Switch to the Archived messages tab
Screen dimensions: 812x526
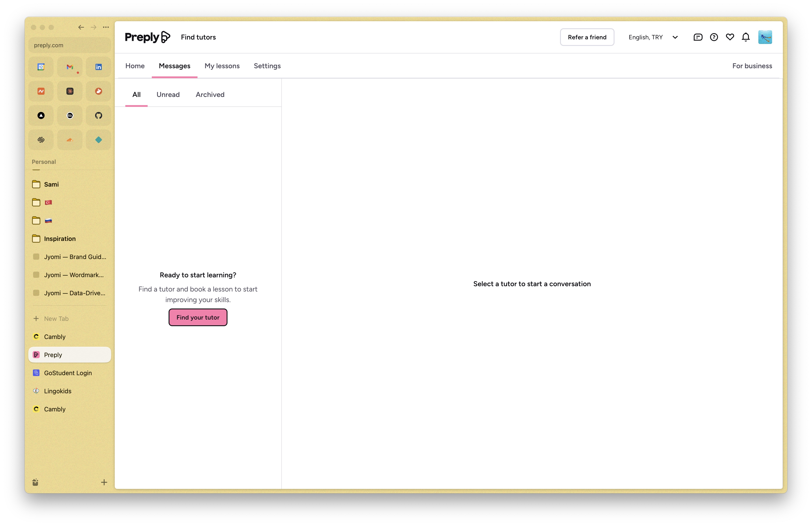tap(210, 95)
